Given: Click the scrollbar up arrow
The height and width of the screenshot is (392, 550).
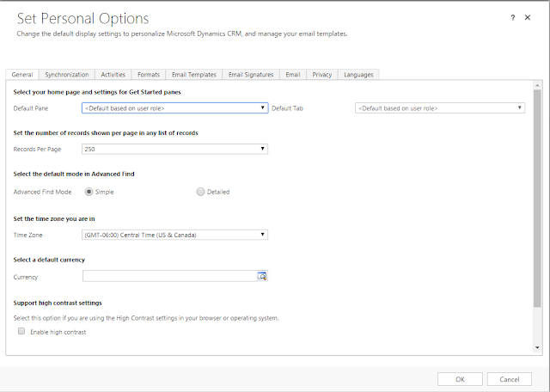Looking at the screenshot, I should pyautogui.click(x=537, y=85).
